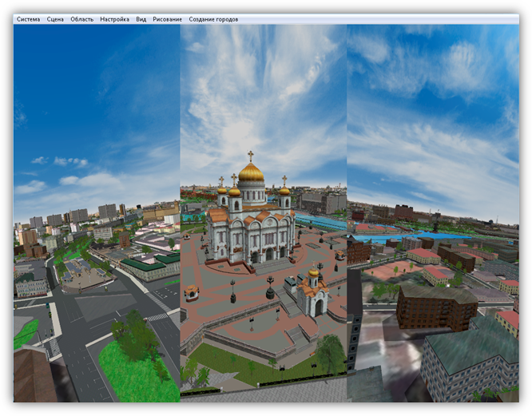
Task: Click the tree beside the cathedral stairs
Action: click(x=328, y=352)
